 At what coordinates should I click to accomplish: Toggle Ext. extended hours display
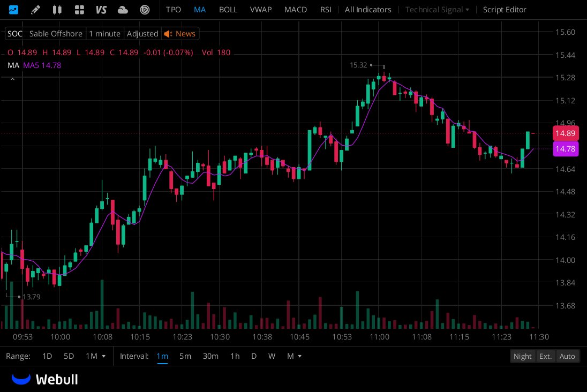(545, 356)
